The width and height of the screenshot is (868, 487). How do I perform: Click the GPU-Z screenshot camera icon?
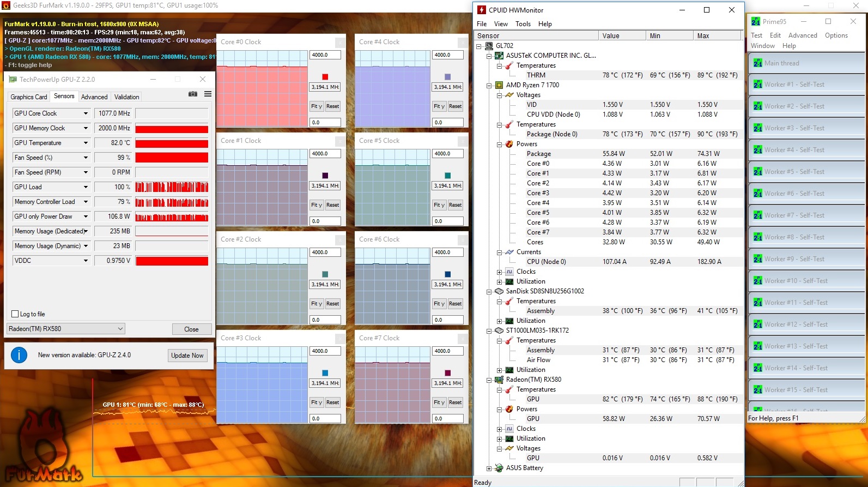193,94
